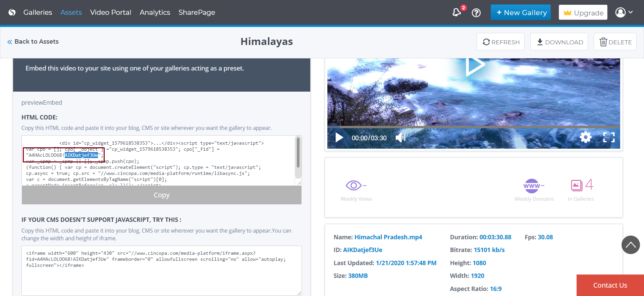Click the In Galleries image icon
Viewport: 644px width, 296px height.
click(x=577, y=185)
